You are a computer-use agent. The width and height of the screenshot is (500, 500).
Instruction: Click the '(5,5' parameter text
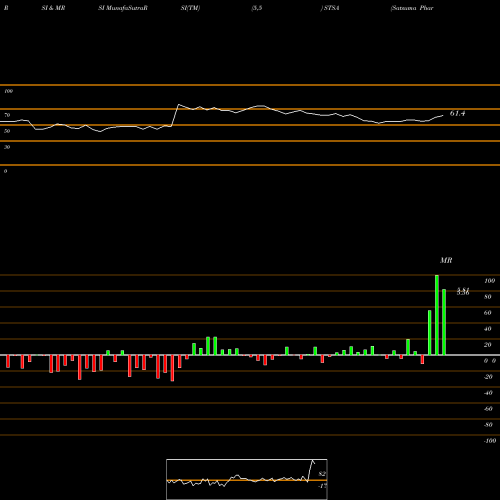point(257,8)
